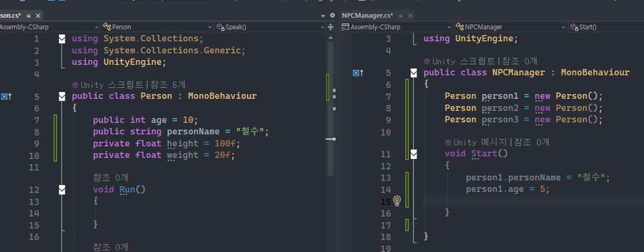Pin the son.cs* editor tab

click(x=28, y=16)
